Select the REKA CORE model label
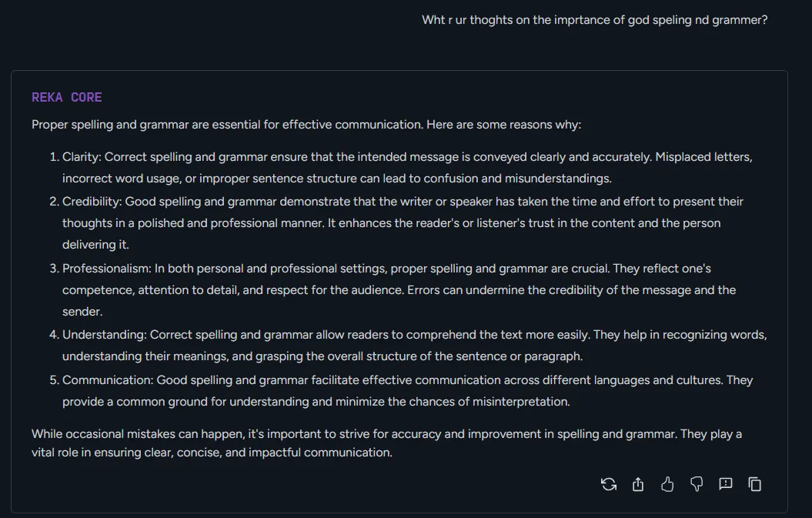This screenshot has width=812, height=518. [66, 97]
